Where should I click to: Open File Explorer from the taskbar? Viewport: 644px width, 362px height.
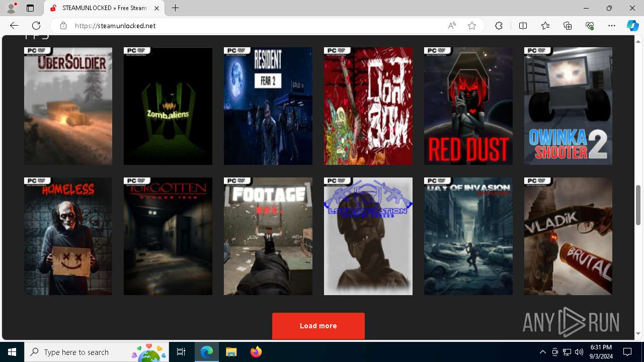click(231, 352)
